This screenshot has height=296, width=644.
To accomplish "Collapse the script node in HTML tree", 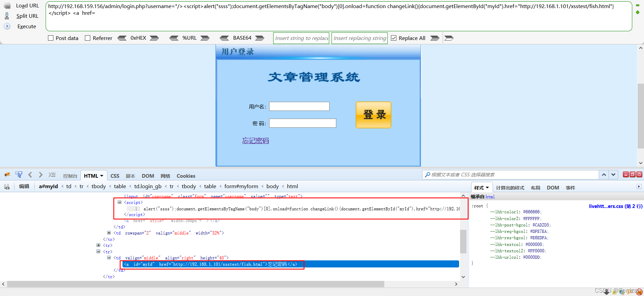I will (x=119, y=202).
